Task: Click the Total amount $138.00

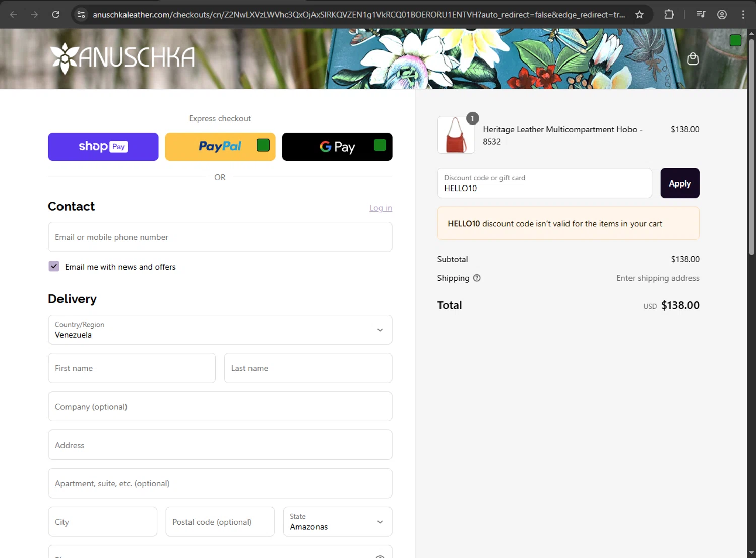Action: 680,305
